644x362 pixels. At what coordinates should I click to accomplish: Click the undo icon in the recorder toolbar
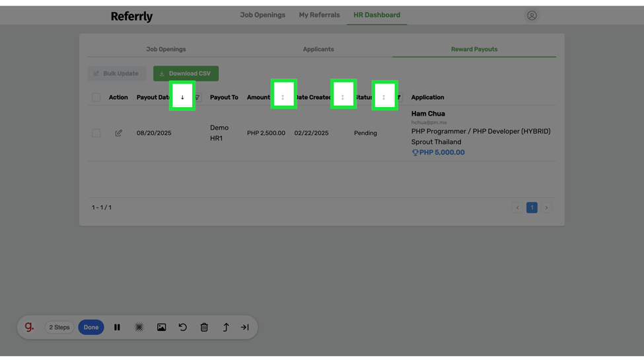click(183, 327)
